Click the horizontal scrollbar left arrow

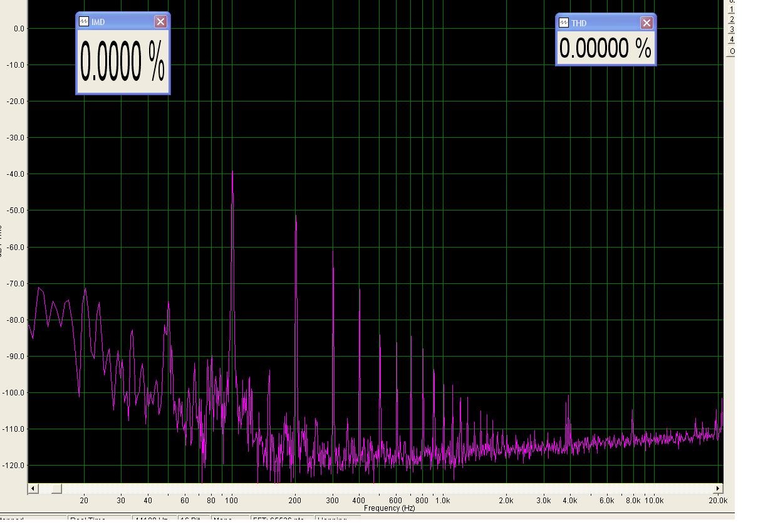coord(34,489)
